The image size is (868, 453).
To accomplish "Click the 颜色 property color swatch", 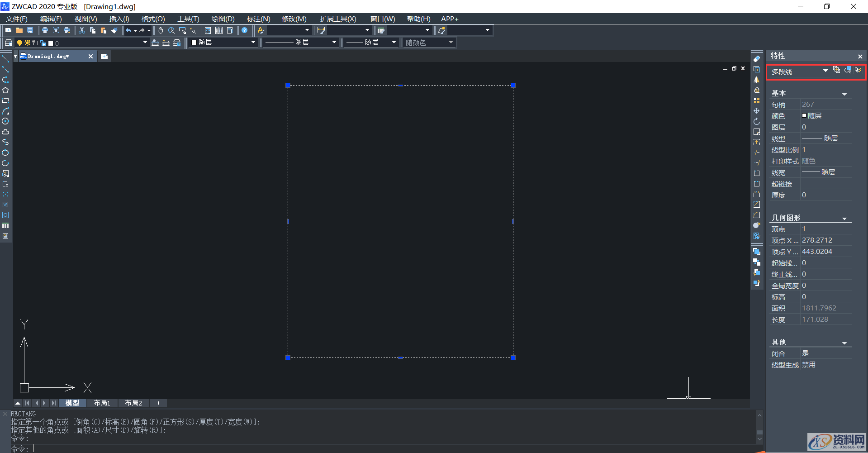I will coord(804,116).
